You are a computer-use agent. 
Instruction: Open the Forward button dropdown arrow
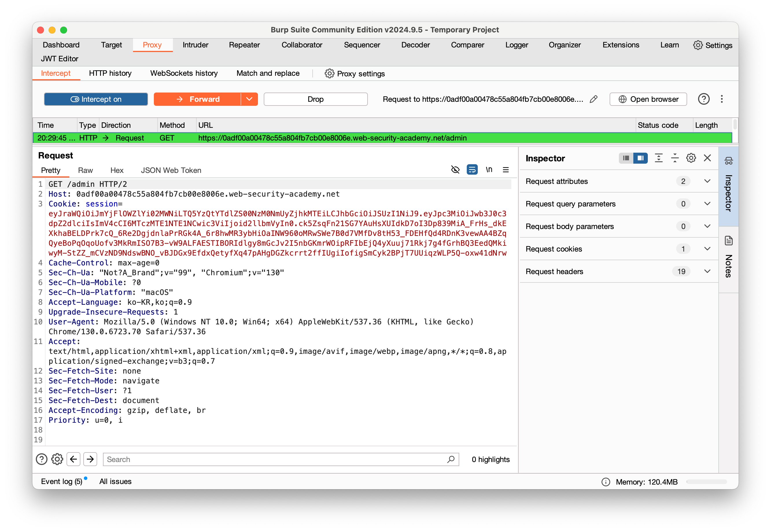tap(249, 99)
